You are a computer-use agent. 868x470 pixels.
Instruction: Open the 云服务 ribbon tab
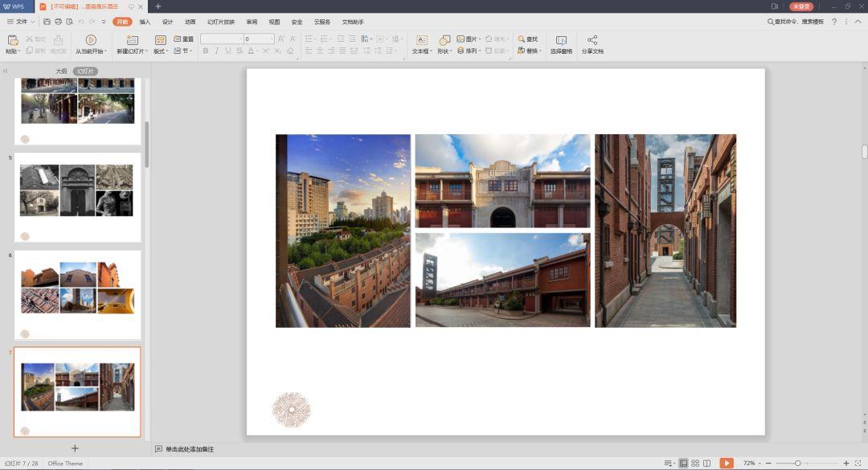tap(322, 22)
